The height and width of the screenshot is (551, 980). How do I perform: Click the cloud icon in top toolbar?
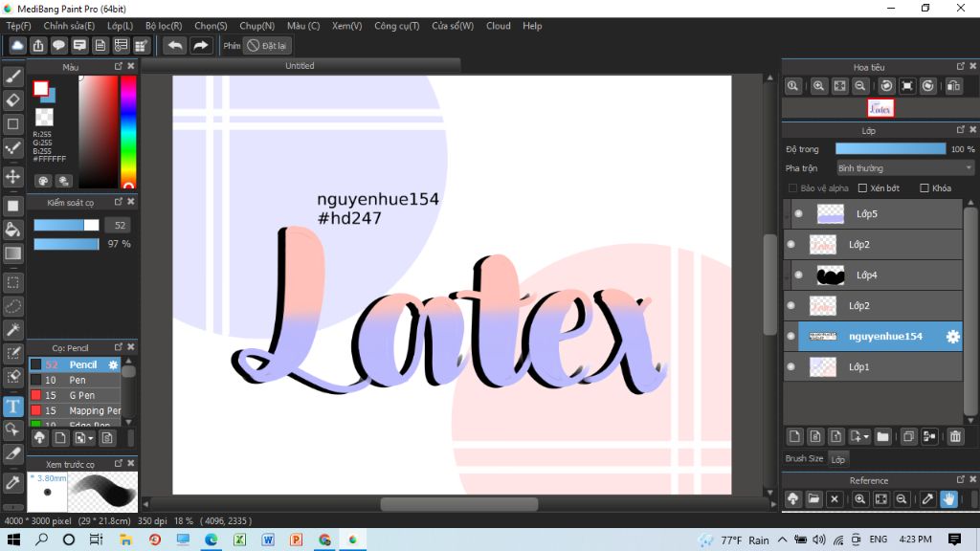tap(17, 46)
